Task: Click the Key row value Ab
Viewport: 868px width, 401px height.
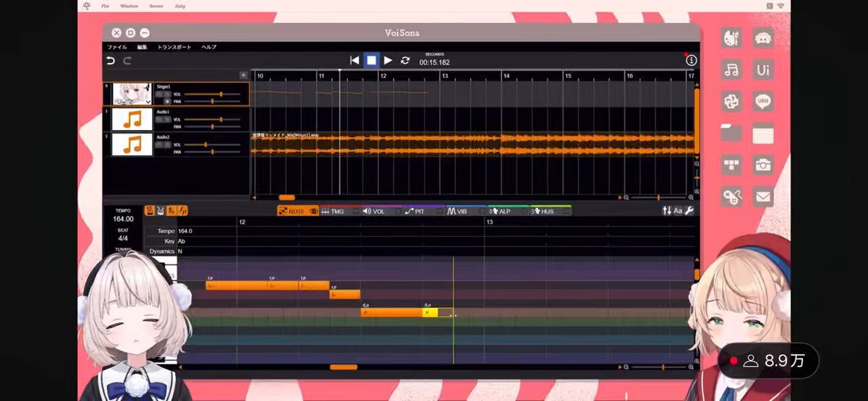Action: [182, 241]
